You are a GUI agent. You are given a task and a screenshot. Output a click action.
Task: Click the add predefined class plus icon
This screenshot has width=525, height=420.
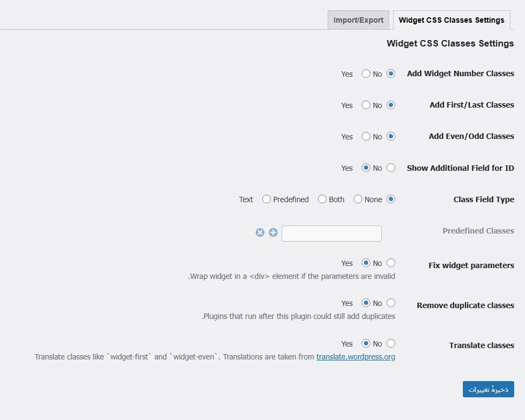pyautogui.click(x=273, y=232)
